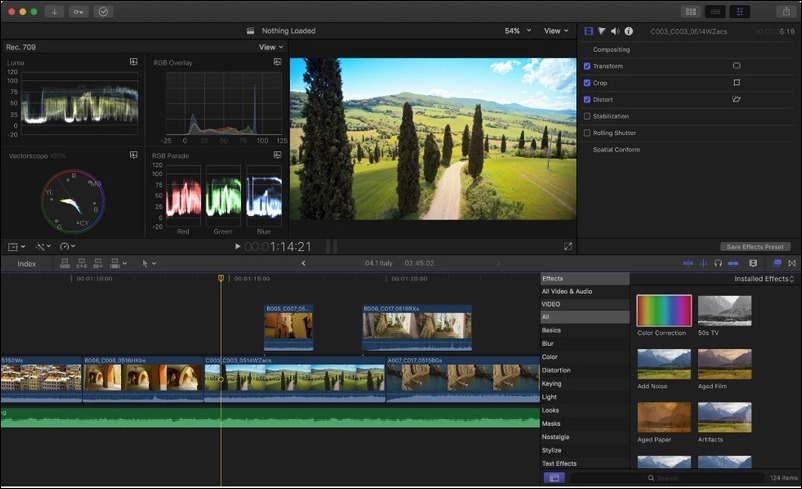Toggle headphones audio skimming icon

tap(718, 263)
